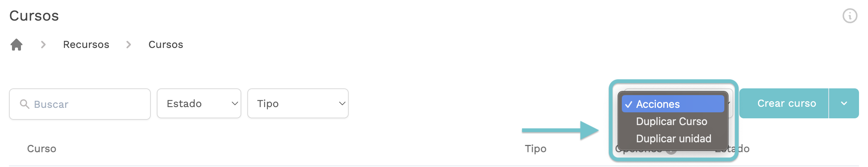Click the magnifier icon in Buscar field
The image size is (868, 167).
(25, 104)
